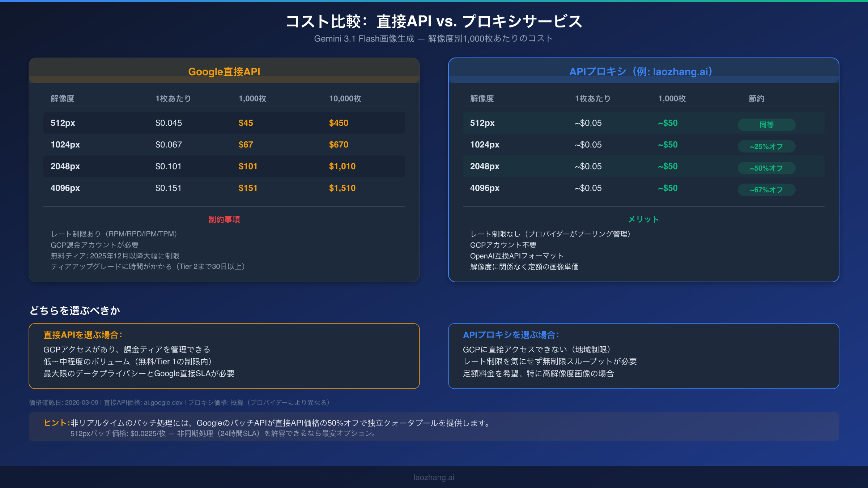Click the 直接APIを選ぶ場合 heading
The height and width of the screenshot is (488, 868).
coord(82,335)
